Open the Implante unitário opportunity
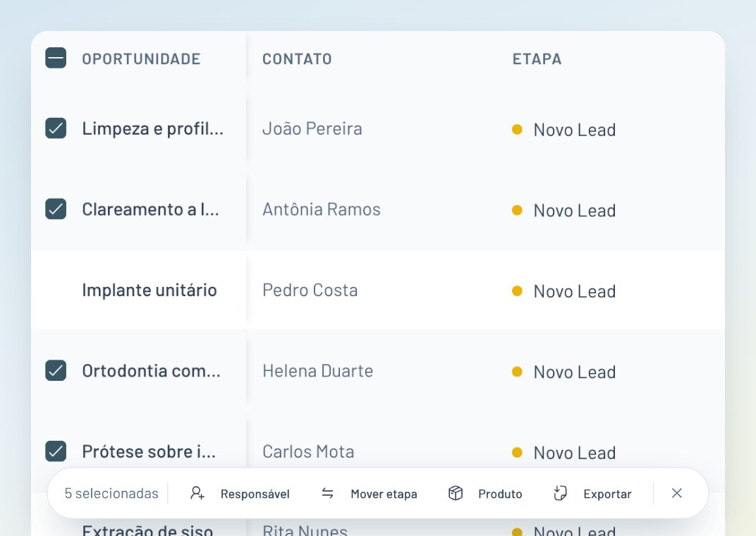 [150, 290]
